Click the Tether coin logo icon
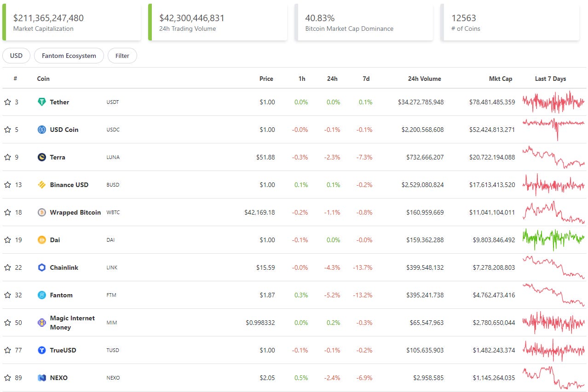 pyautogui.click(x=42, y=102)
